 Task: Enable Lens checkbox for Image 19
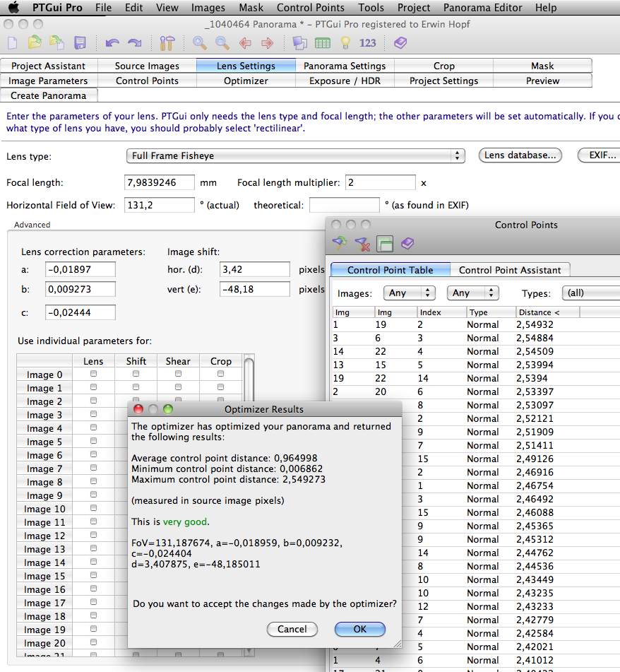pos(93,629)
